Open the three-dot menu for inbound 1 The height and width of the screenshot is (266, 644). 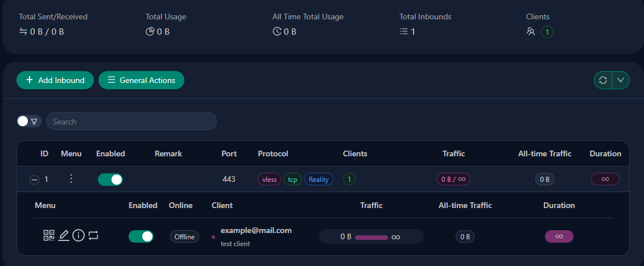point(71,179)
